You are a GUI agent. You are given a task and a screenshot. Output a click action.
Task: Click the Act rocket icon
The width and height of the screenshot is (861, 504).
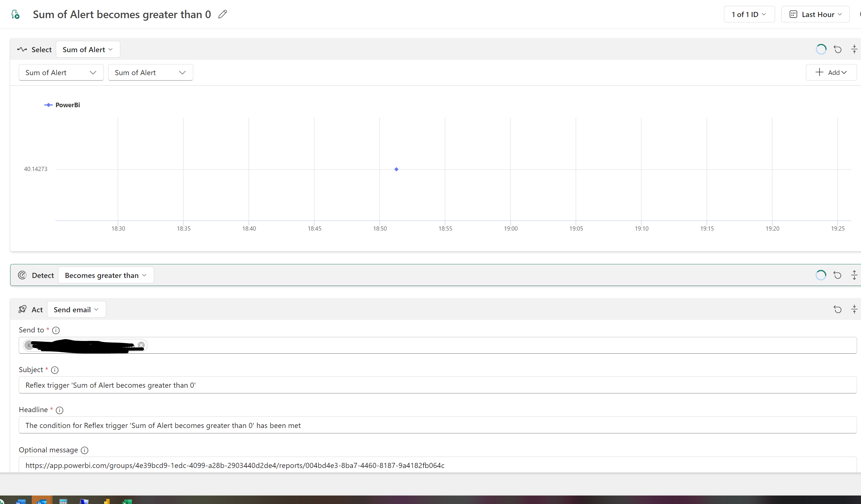click(x=22, y=309)
